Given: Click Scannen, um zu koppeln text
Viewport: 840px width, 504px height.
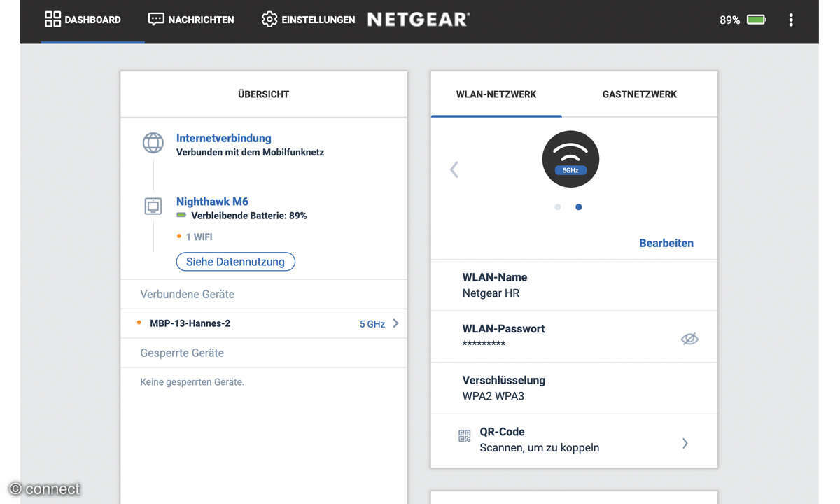Looking at the screenshot, I should [540, 448].
